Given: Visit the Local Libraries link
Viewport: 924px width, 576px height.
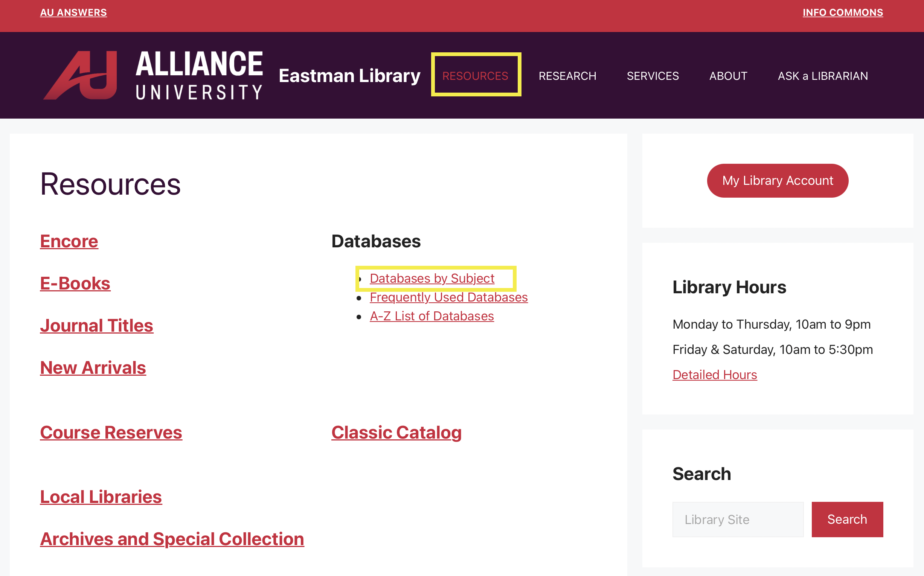Looking at the screenshot, I should (101, 497).
